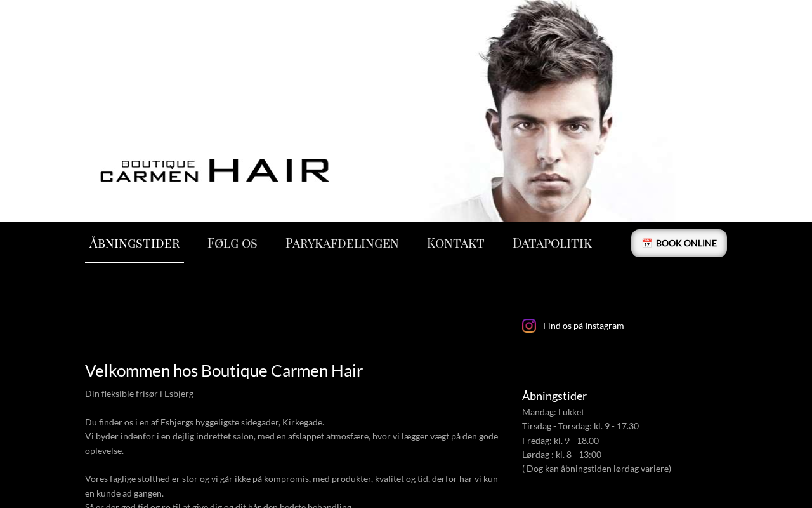
Task: Click the man's face hero image
Action: 552,111
